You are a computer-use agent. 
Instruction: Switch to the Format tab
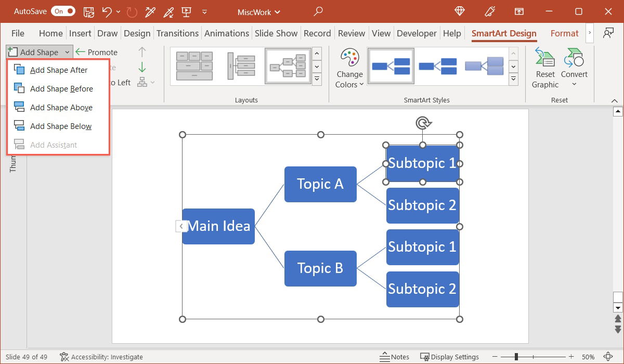coord(565,33)
